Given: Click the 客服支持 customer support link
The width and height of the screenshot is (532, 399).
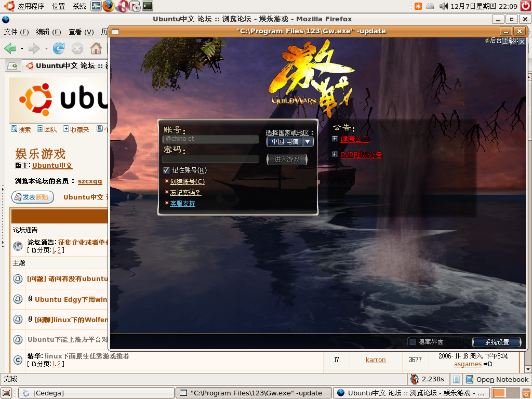Looking at the screenshot, I should (x=182, y=203).
